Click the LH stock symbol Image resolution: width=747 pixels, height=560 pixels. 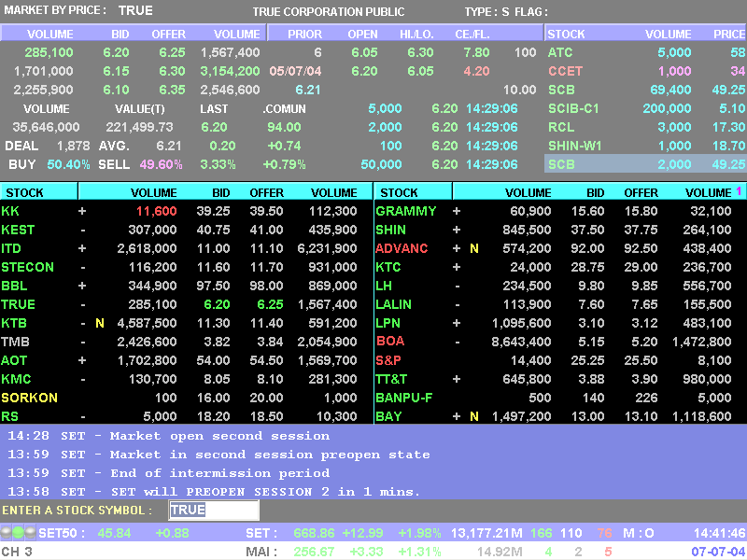384,286
